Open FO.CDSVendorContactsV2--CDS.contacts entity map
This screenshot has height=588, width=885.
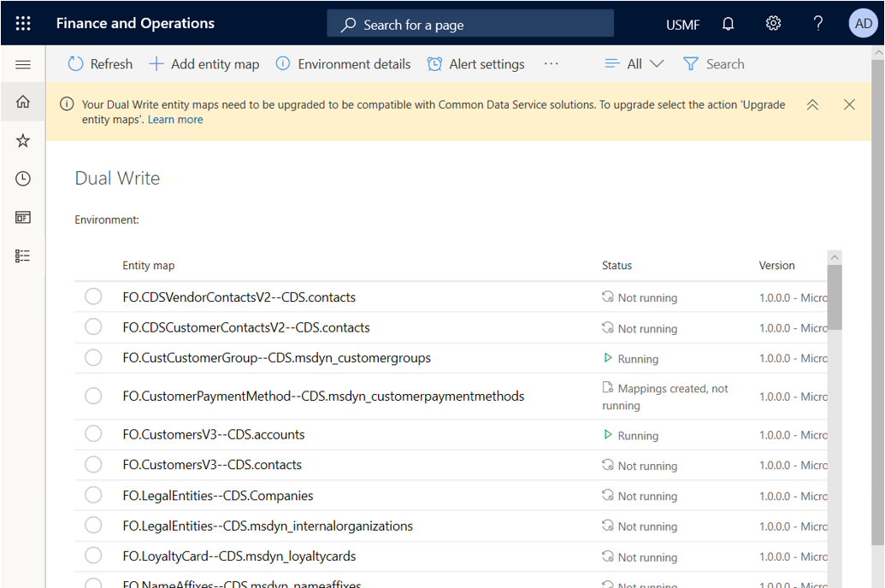[x=239, y=297]
